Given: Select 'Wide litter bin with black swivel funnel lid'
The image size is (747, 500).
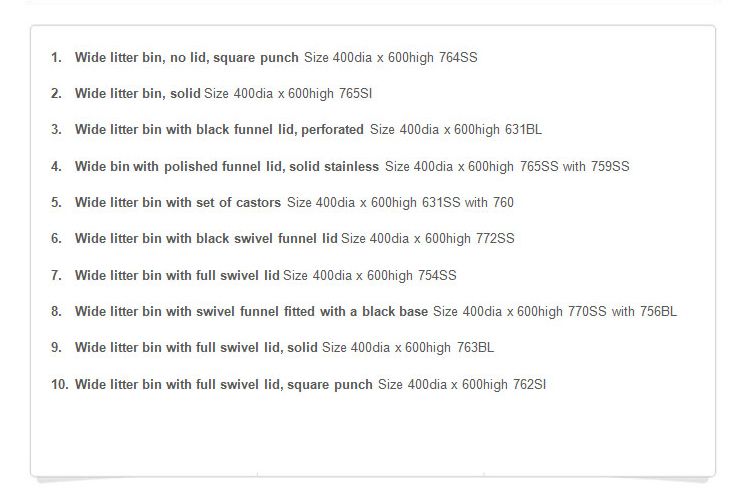Looking at the screenshot, I should [x=206, y=238].
